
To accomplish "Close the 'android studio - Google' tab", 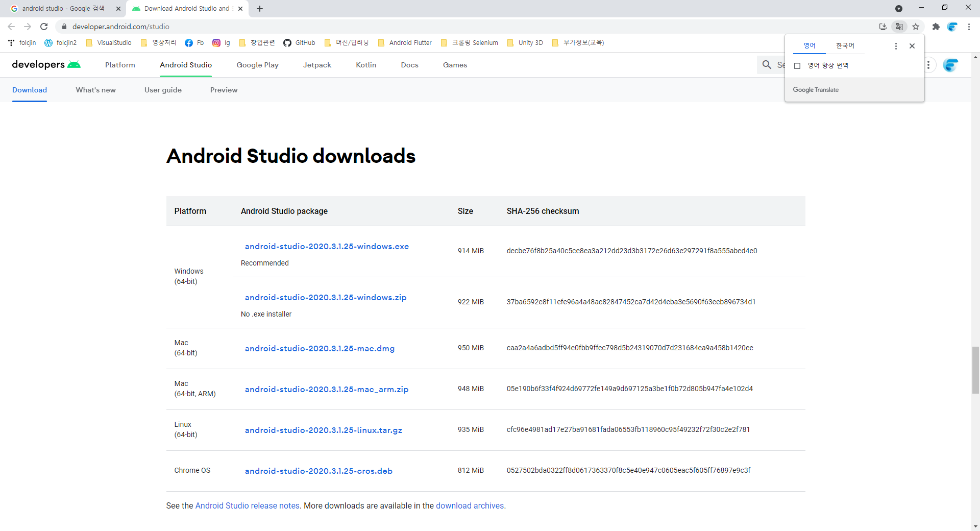I will [x=118, y=9].
